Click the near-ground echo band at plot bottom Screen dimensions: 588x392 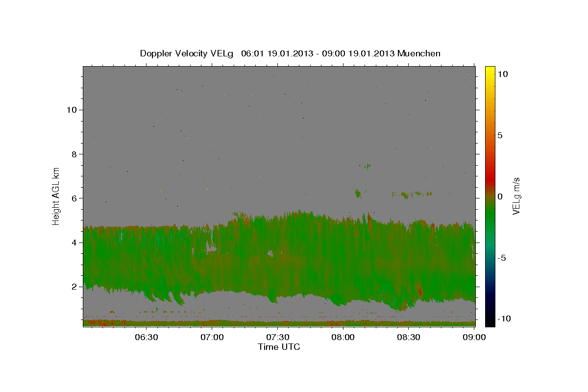279,323
